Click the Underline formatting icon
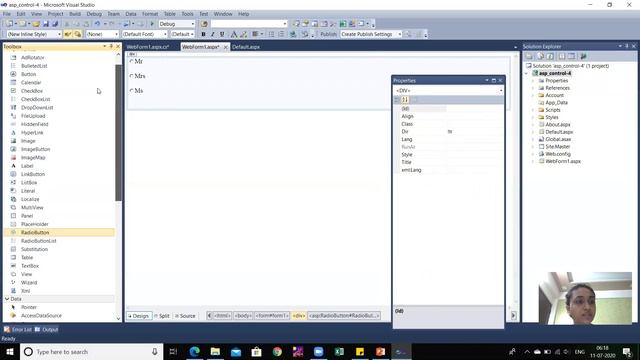 pyautogui.click(x=222, y=34)
